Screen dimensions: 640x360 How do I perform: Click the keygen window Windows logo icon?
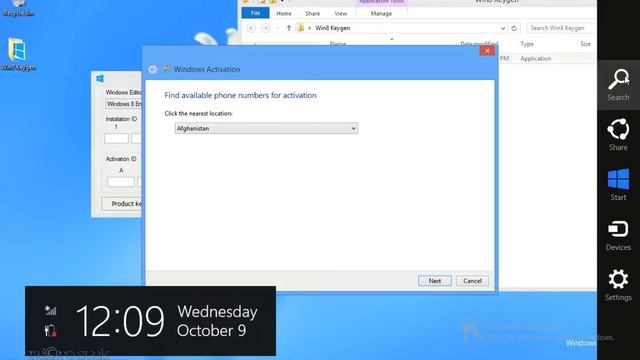point(100,78)
